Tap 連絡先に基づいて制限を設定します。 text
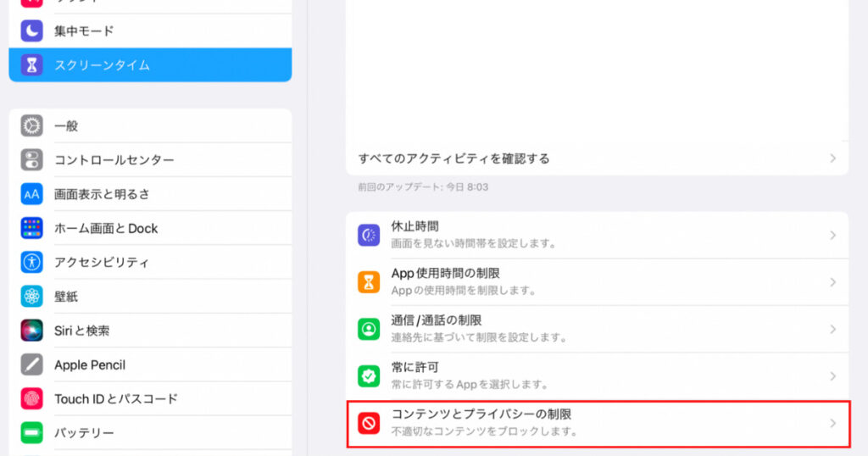868x456 pixels. pyautogui.click(x=479, y=337)
